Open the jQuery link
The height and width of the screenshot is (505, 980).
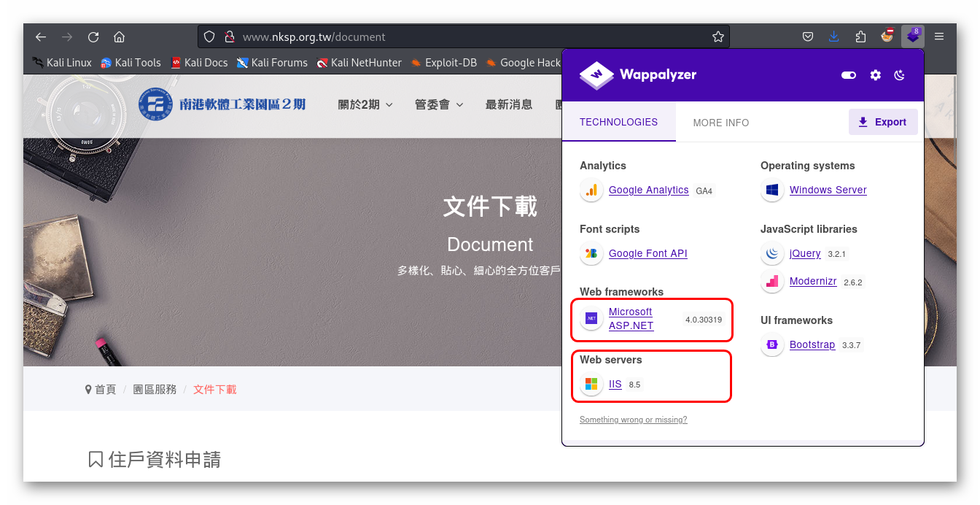pos(805,254)
